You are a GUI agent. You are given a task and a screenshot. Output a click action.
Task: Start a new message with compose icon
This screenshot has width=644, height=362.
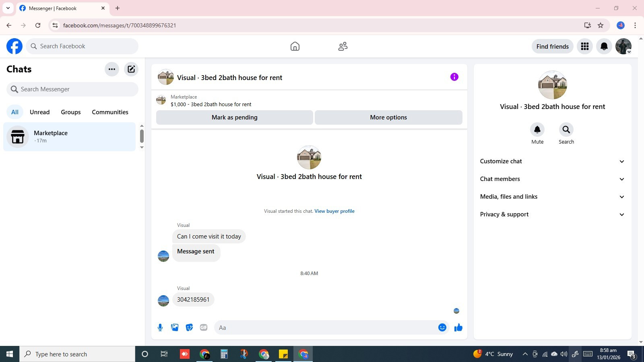click(131, 69)
